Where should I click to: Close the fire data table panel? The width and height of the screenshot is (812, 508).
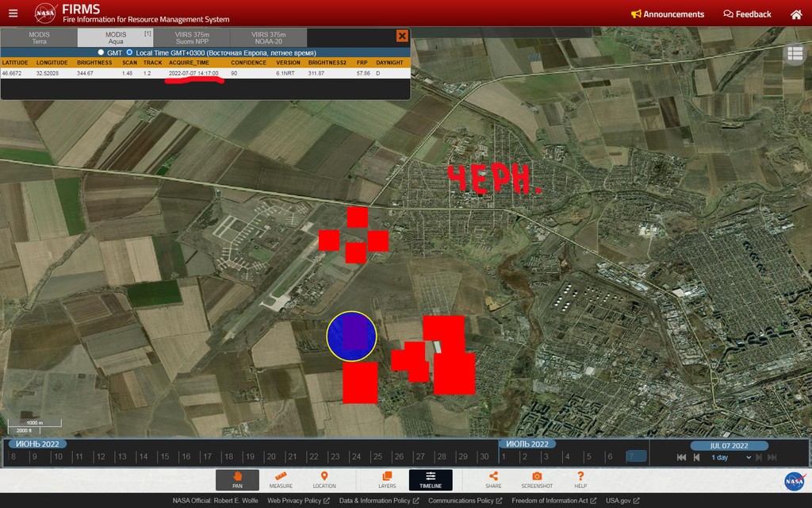point(402,36)
